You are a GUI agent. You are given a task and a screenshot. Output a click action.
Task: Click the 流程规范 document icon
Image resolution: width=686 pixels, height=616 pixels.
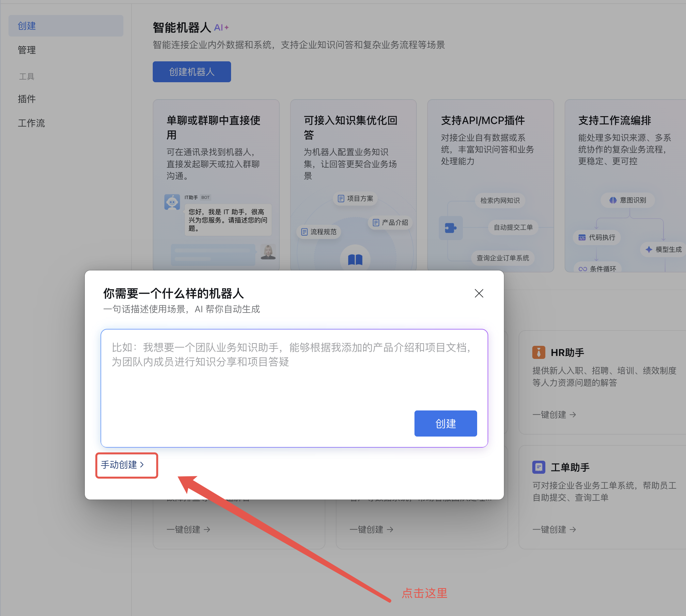click(304, 232)
